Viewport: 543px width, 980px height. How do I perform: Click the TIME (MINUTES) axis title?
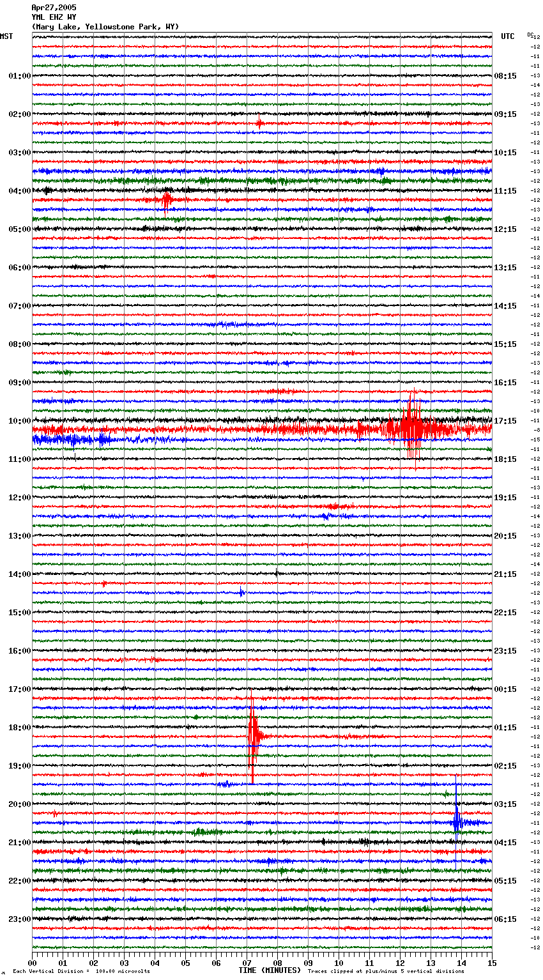click(x=270, y=970)
